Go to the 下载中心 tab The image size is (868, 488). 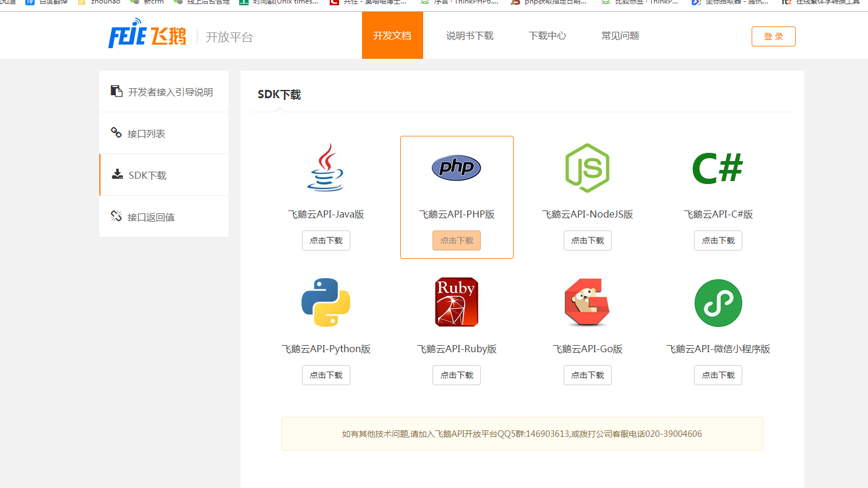pos(547,36)
